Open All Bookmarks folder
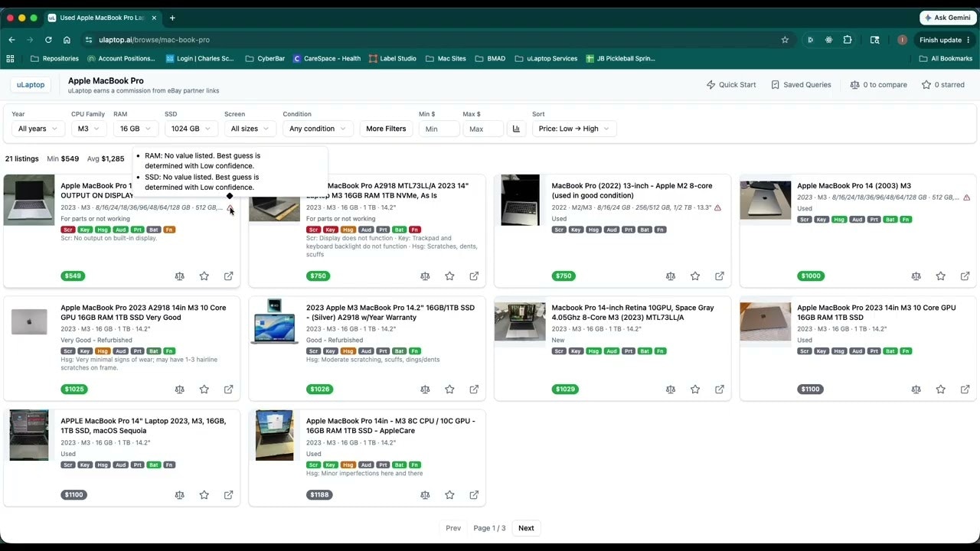This screenshot has height=551, width=980. coord(946,58)
